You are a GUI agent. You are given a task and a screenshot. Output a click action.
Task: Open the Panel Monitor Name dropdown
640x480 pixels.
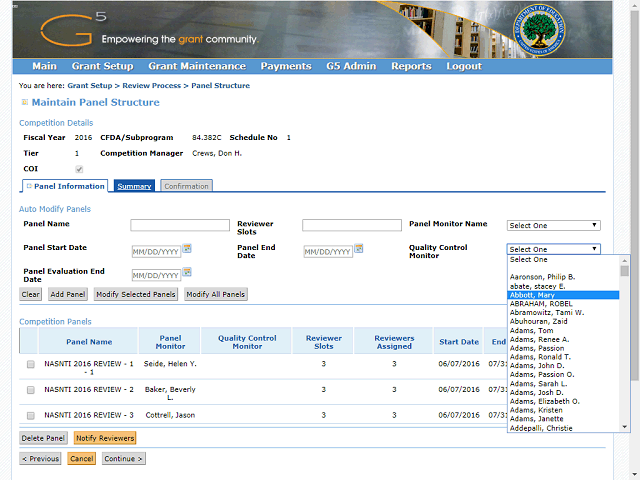[x=553, y=225]
